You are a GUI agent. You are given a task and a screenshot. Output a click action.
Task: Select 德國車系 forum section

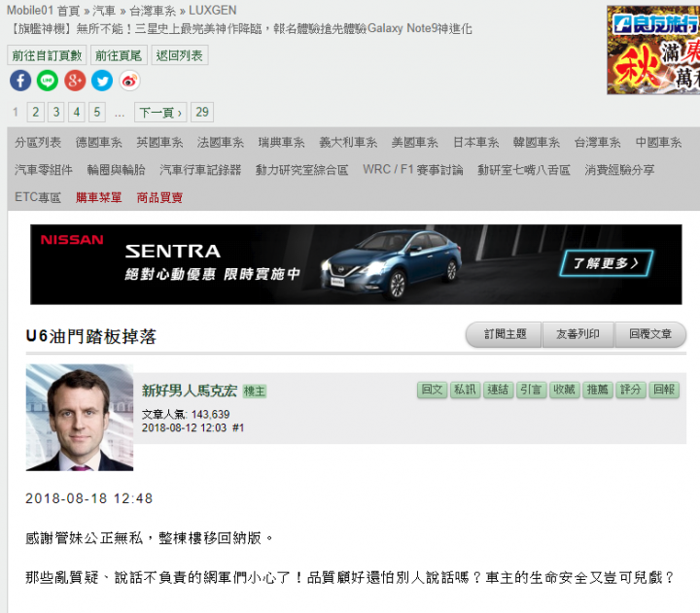pos(98,142)
